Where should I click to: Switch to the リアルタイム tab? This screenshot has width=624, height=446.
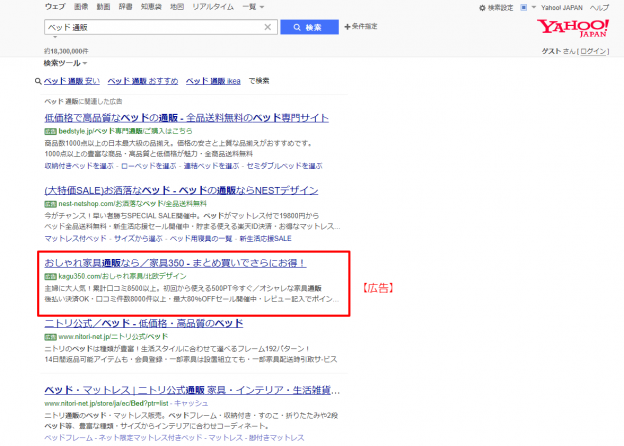click(213, 7)
